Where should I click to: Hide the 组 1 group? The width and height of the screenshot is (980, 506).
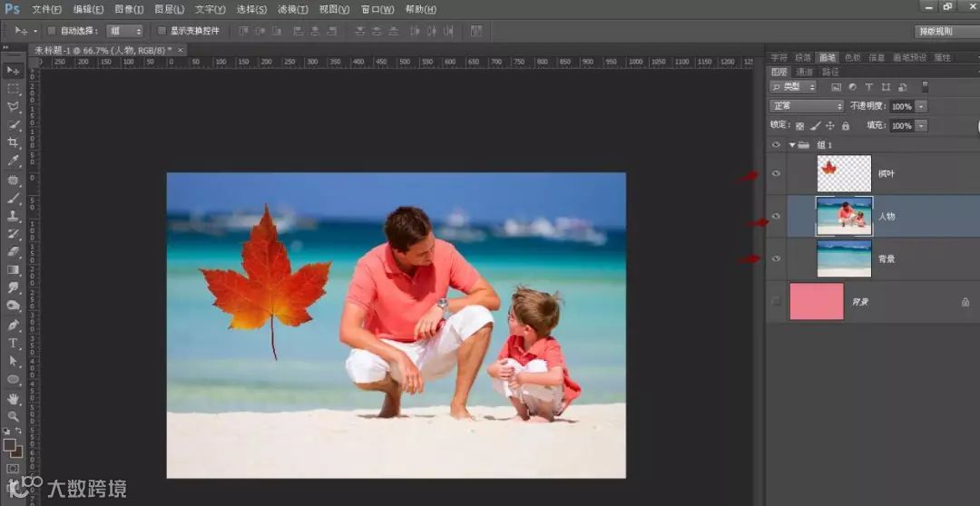tap(776, 144)
